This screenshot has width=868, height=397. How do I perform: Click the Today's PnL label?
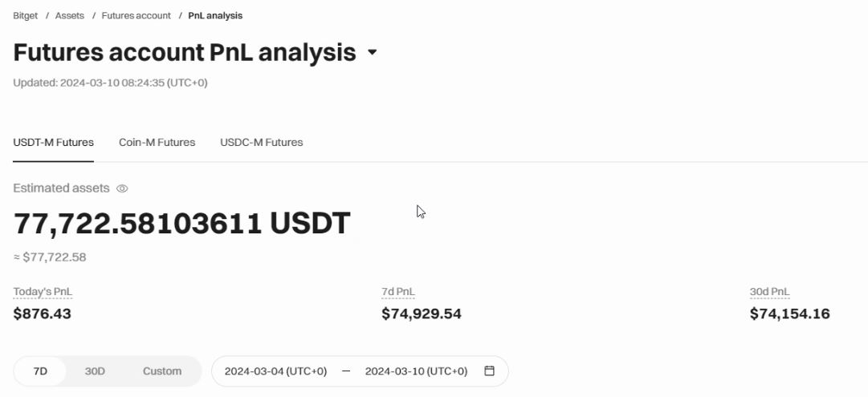[43, 292]
